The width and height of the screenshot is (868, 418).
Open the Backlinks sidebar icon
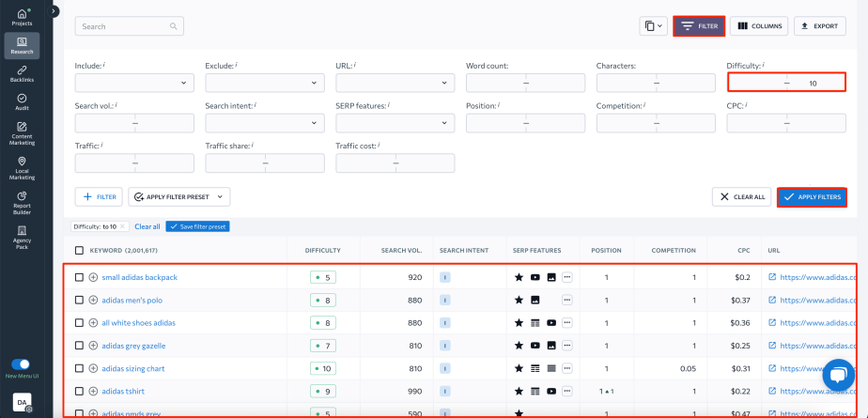point(22,74)
